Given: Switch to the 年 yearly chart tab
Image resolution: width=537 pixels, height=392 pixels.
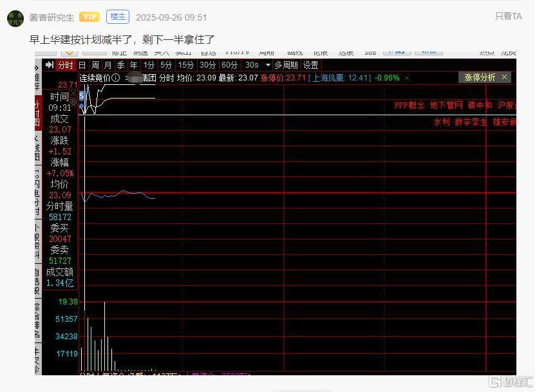Looking at the screenshot, I should [x=133, y=65].
